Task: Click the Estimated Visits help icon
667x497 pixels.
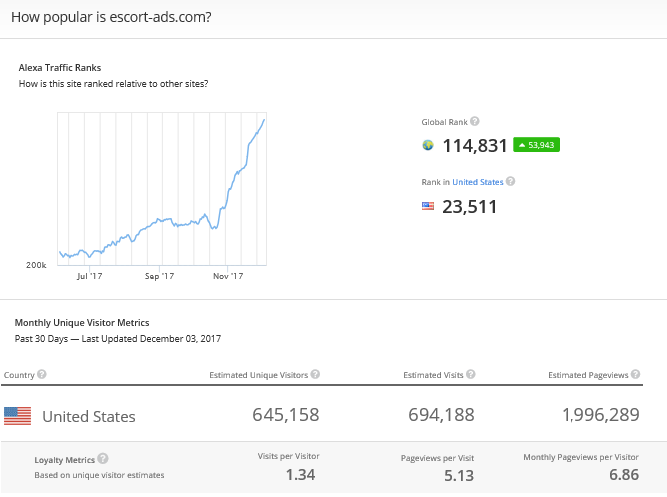Action: 470,374
